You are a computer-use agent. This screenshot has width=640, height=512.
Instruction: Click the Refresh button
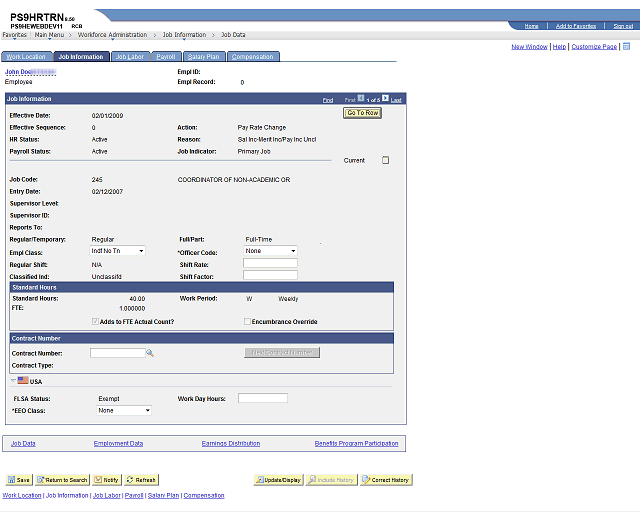(x=141, y=480)
